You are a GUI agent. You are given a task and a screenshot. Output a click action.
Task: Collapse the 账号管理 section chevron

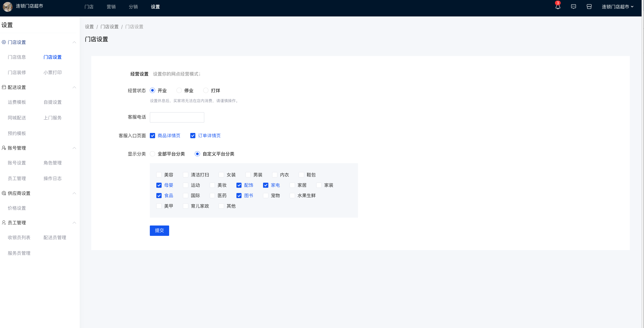coord(74,148)
